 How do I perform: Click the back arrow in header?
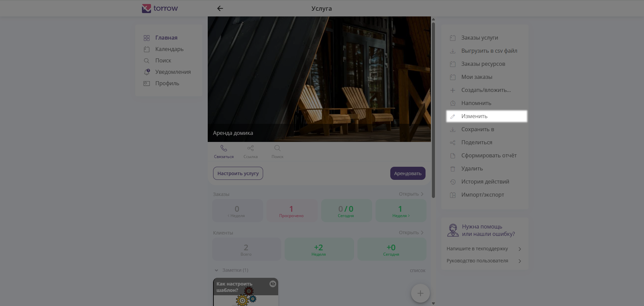point(220,8)
